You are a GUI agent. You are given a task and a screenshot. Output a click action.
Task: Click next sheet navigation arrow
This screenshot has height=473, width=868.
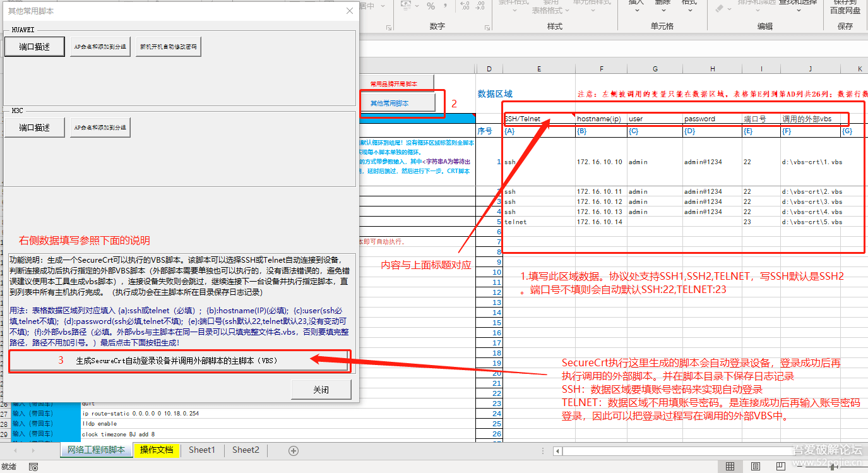click(34, 450)
